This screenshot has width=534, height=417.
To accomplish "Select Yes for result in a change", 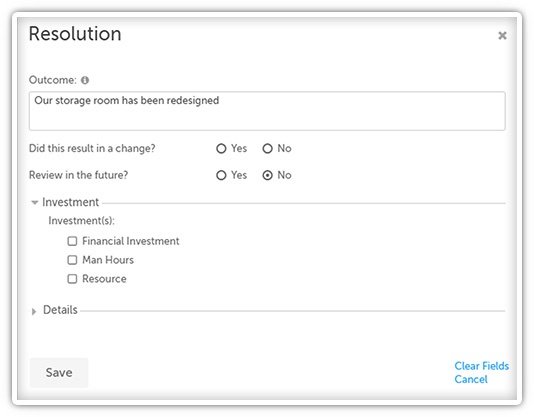I will 221,149.
